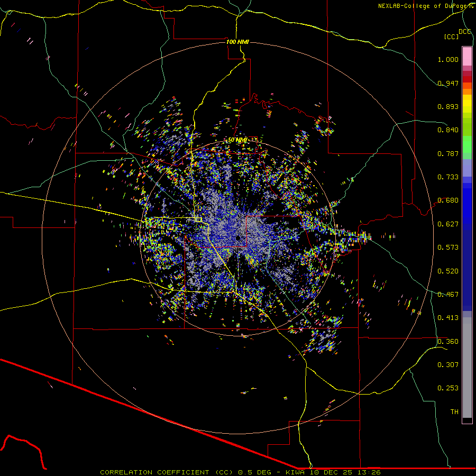Click the [CC] legend heading
The width and height of the screenshot is (476, 476).
pos(451,36)
